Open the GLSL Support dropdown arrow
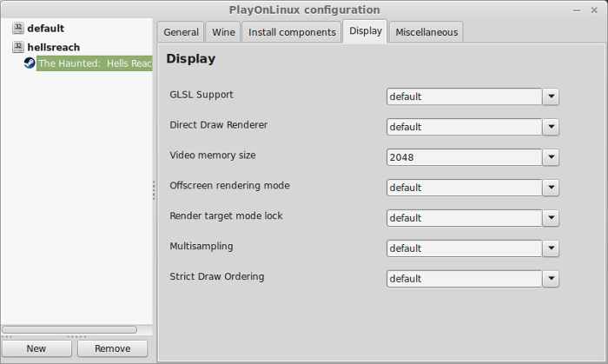The height and width of the screenshot is (364, 608). (x=551, y=96)
